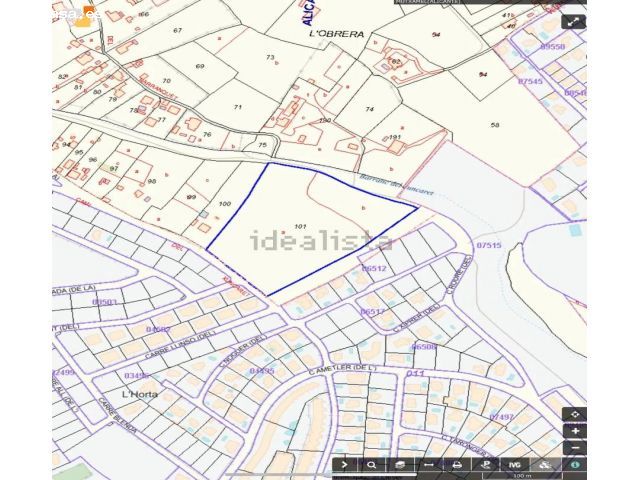Open the parcel lookup tool icon
This screenshot has width=640, height=480.
coord(486,464)
